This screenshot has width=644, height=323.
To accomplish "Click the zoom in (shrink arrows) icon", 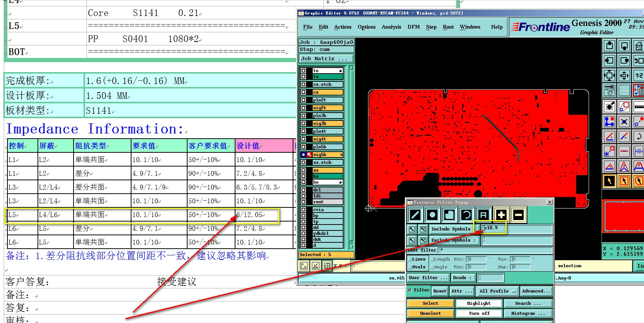I will click(624, 75).
